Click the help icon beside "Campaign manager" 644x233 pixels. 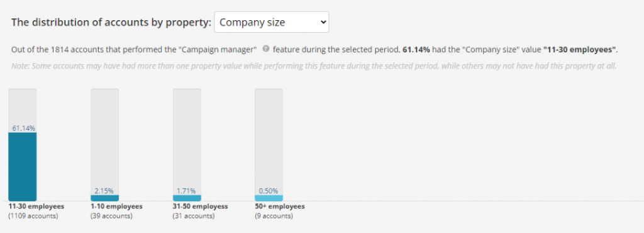[265, 49]
